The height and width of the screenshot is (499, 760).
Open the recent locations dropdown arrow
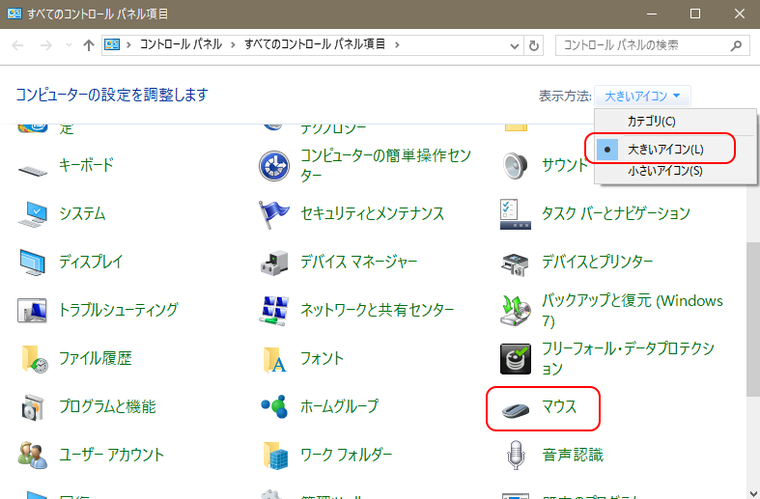[x=69, y=45]
